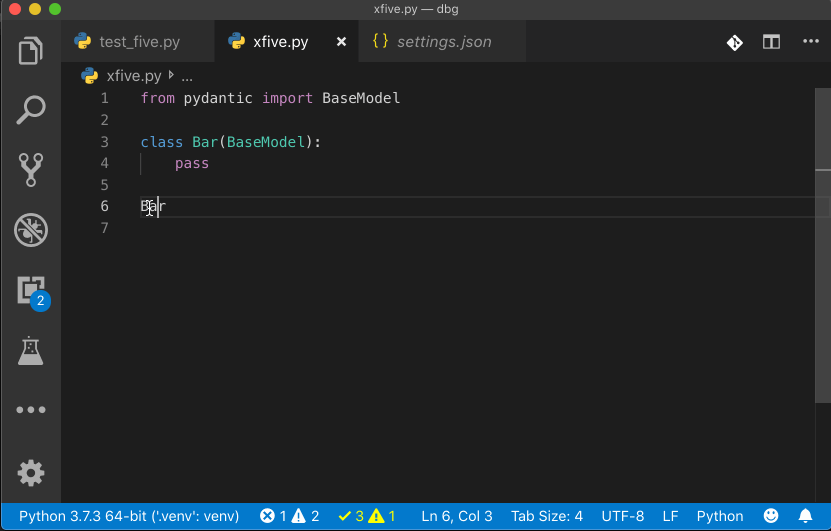Open the Explorer view in activity bar

point(31,51)
